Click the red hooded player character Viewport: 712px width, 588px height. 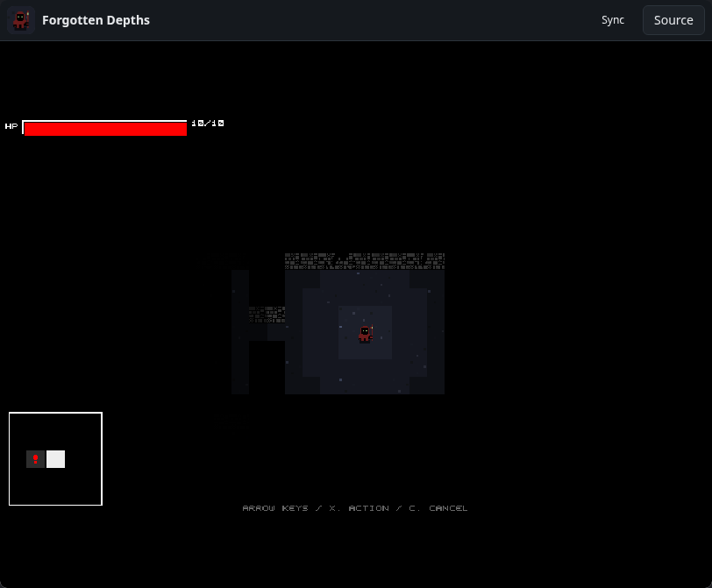coord(366,334)
